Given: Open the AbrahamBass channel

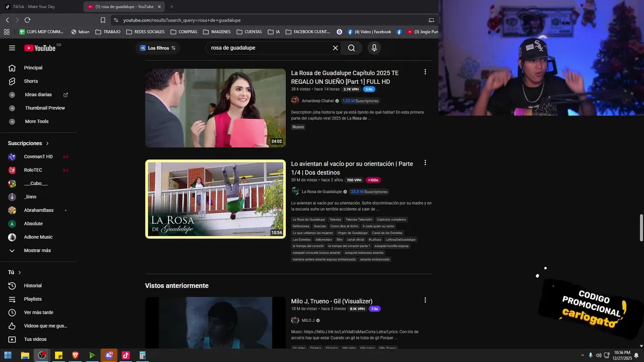Looking at the screenshot, I should (x=38, y=210).
